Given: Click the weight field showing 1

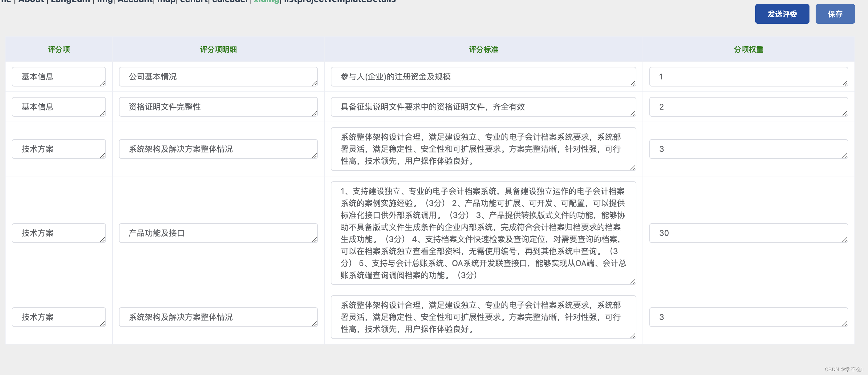Looking at the screenshot, I should (748, 76).
